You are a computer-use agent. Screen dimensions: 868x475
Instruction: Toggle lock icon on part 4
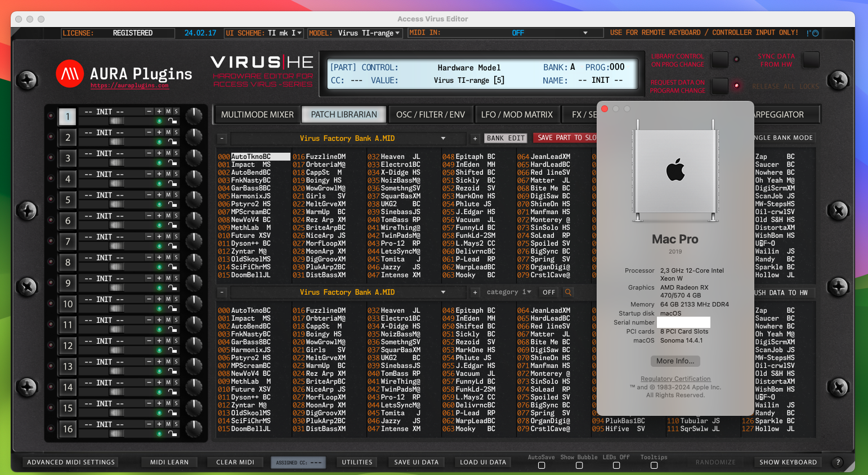coord(172,183)
